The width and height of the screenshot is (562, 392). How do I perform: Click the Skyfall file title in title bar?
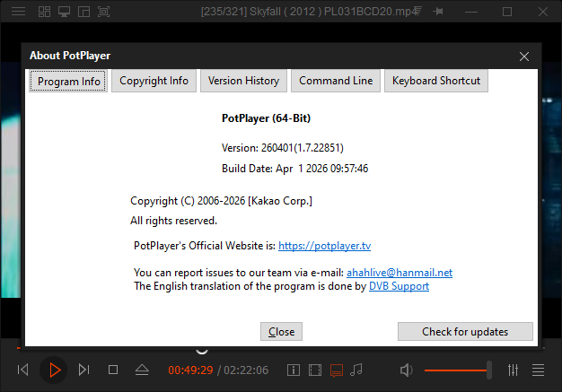(308, 12)
